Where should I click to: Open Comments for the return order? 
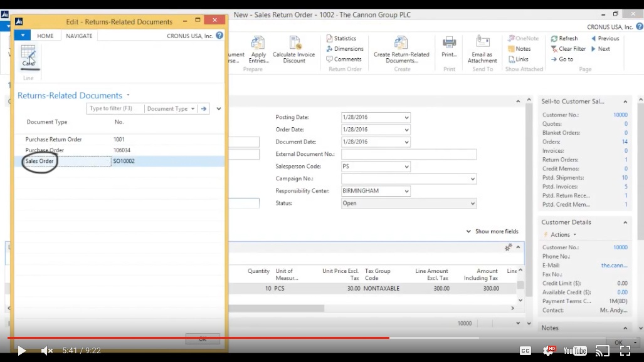(x=344, y=59)
